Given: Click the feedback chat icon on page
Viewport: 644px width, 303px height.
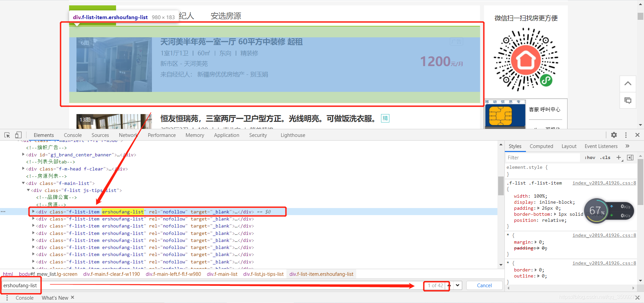Looking at the screenshot, I should 628,100.
